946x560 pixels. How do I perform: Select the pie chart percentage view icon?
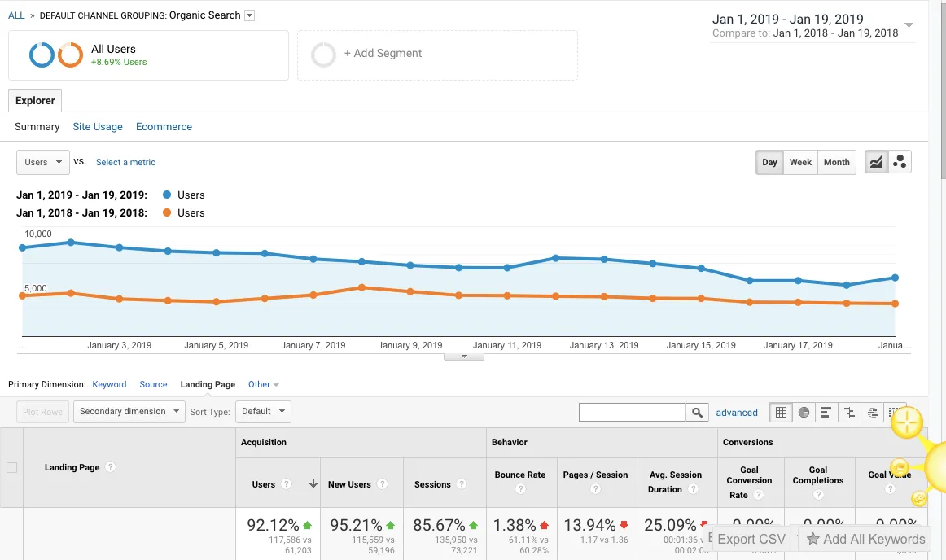804,412
